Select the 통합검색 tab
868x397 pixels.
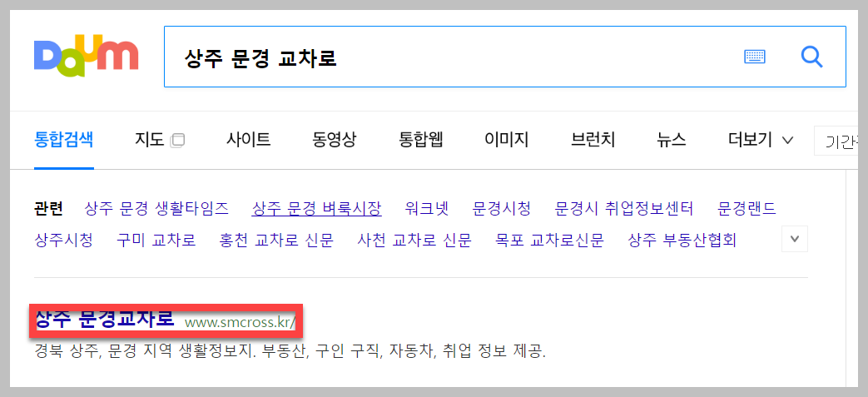[x=63, y=140]
